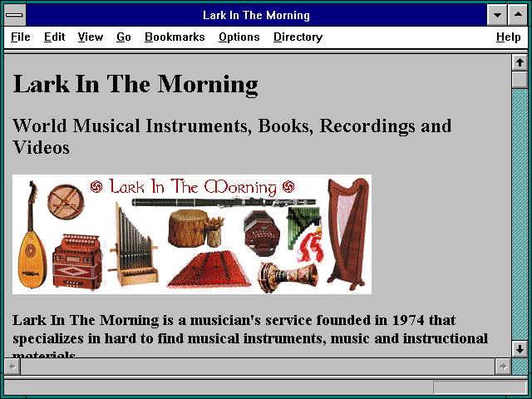Click the vertical scrollbar up arrow

(x=520, y=62)
